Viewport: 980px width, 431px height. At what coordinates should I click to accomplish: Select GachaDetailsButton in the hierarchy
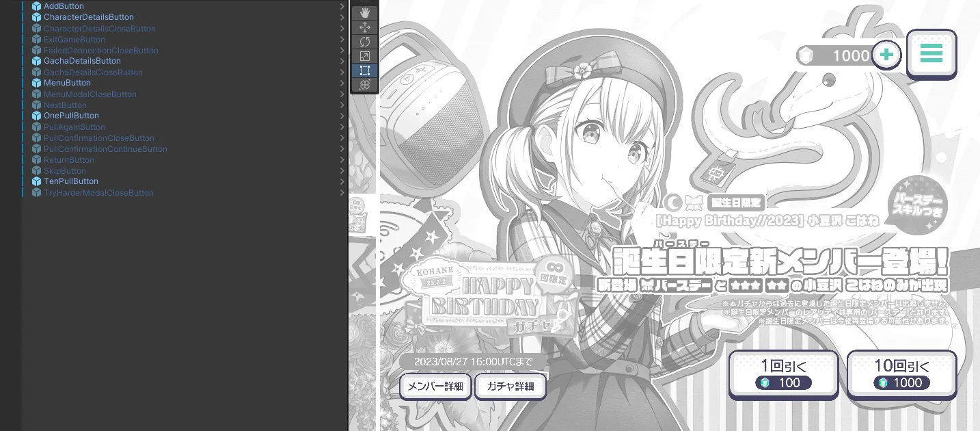82,61
